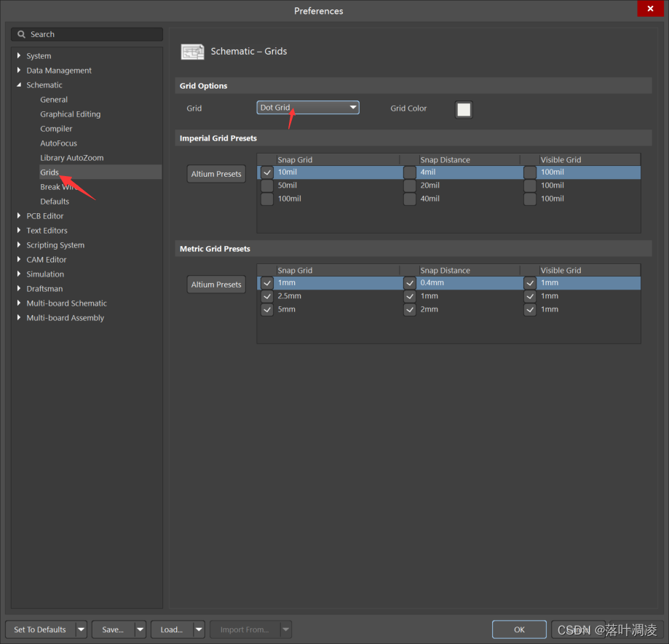Uncheck the 1mm metric Snap Grid checkbox
The height and width of the screenshot is (644, 669).
[x=266, y=282]
